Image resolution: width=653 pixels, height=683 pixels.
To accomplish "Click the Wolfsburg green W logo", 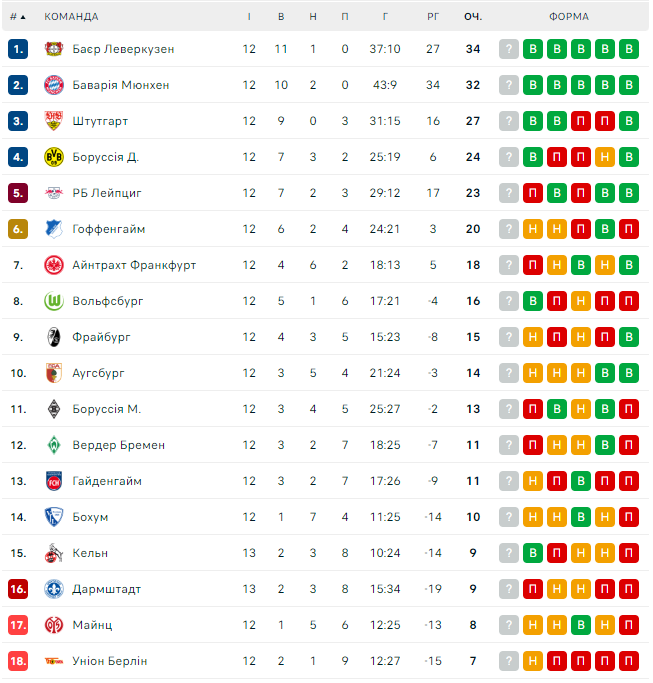I will tap(54, 301).
